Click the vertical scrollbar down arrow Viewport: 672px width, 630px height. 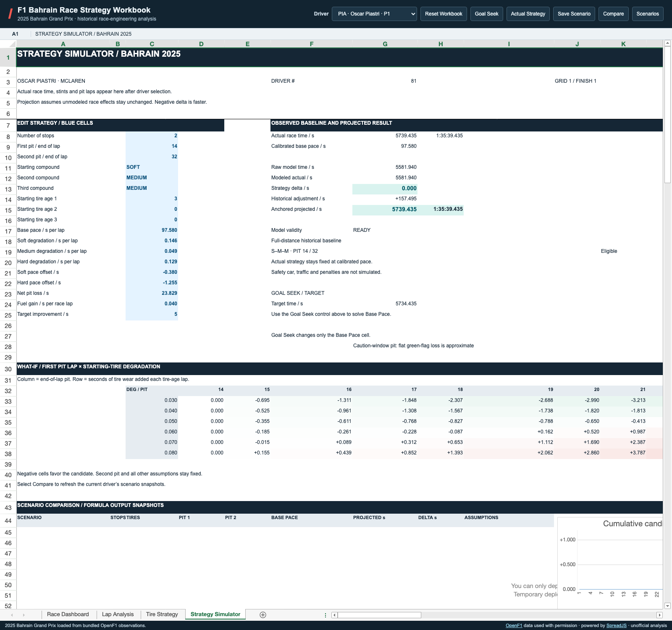(x=667, y=606)
